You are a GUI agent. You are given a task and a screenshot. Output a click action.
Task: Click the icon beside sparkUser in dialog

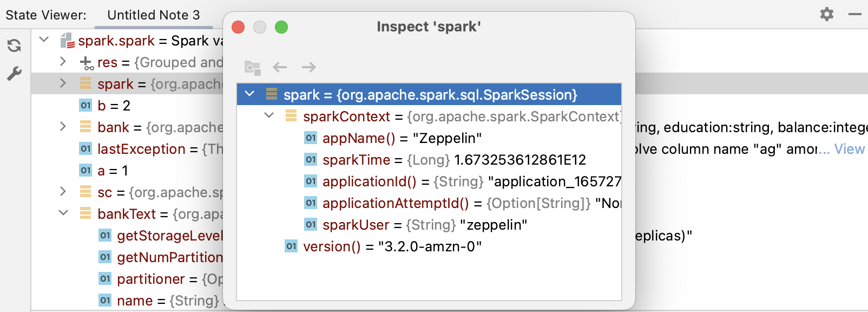tap(311, 224)
